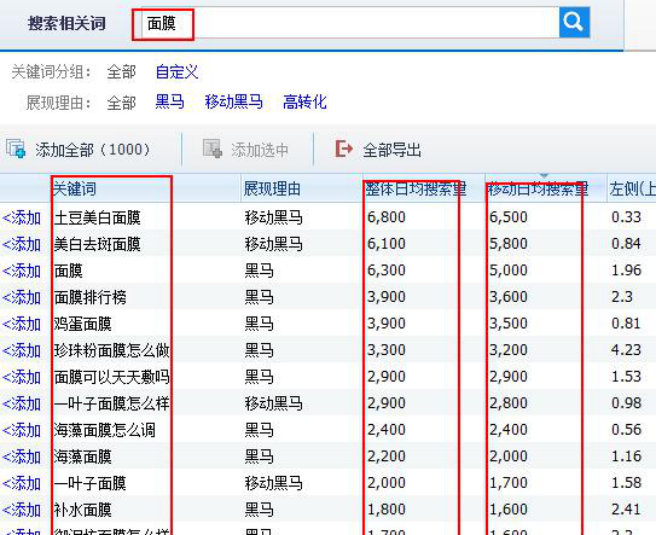Filter by 移动黑马 display reason
This screenshot has height=535, width=657.
point(234,102)
